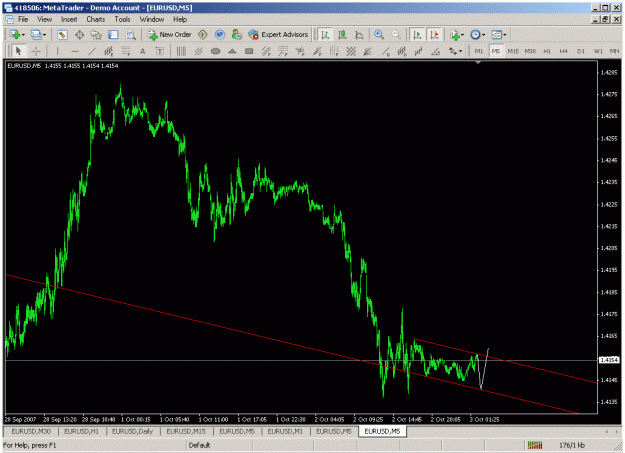The height and width of the screenshot is (453, 625).
Task: Switch to the EURUSD,M1 chart tab
Action: pos(285,431)
